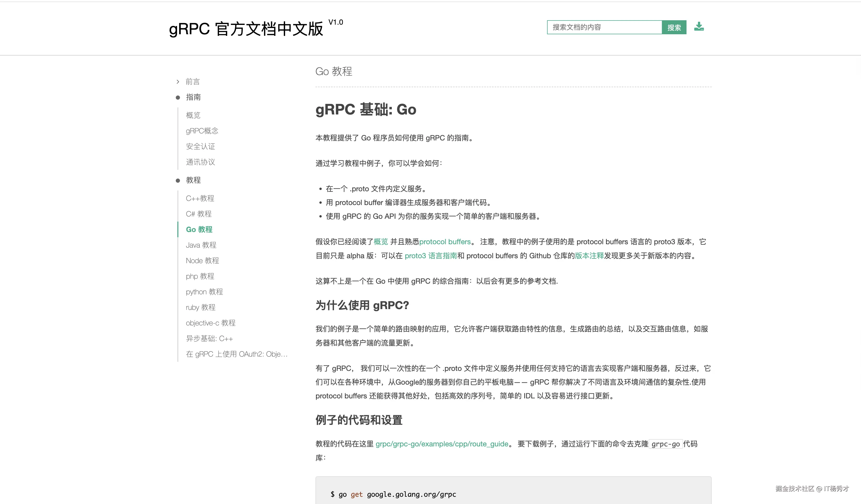Click the Go 教程 page title

coord(334,71)
